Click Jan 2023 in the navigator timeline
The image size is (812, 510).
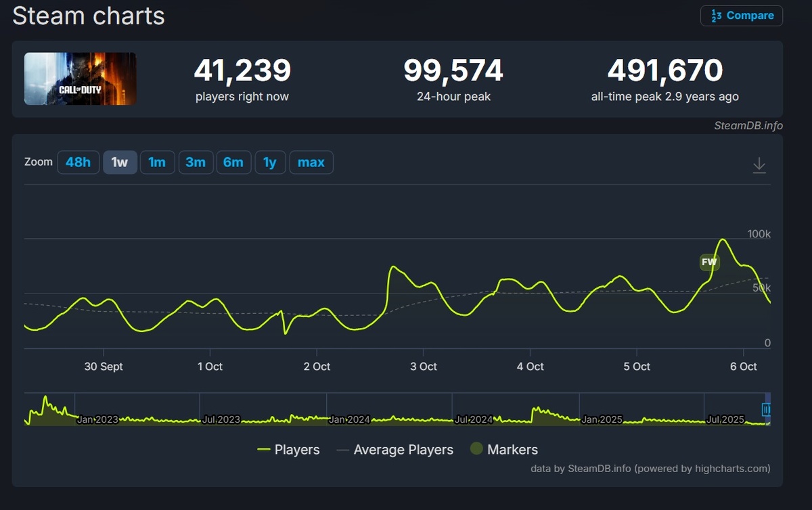point(97,419)
